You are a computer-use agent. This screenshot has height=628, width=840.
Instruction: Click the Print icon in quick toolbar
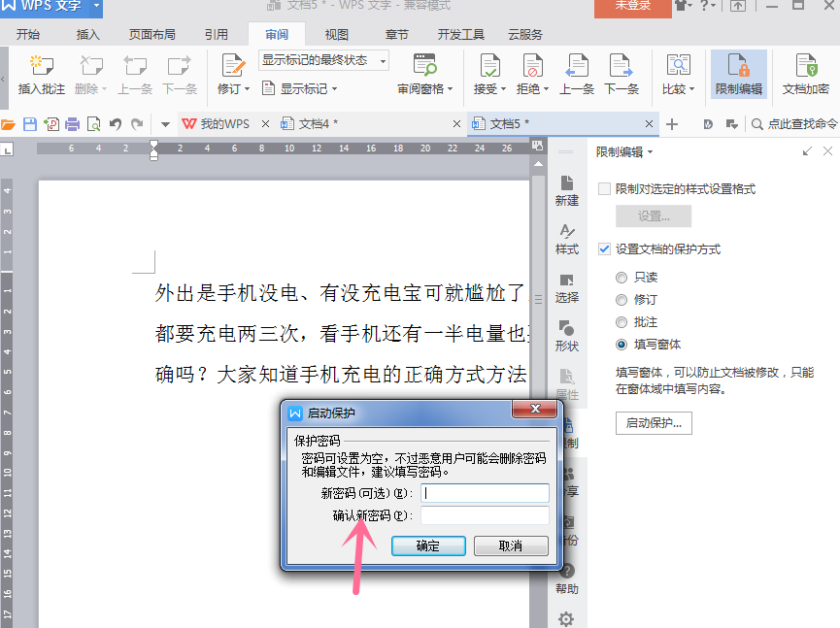pos(72,125)
